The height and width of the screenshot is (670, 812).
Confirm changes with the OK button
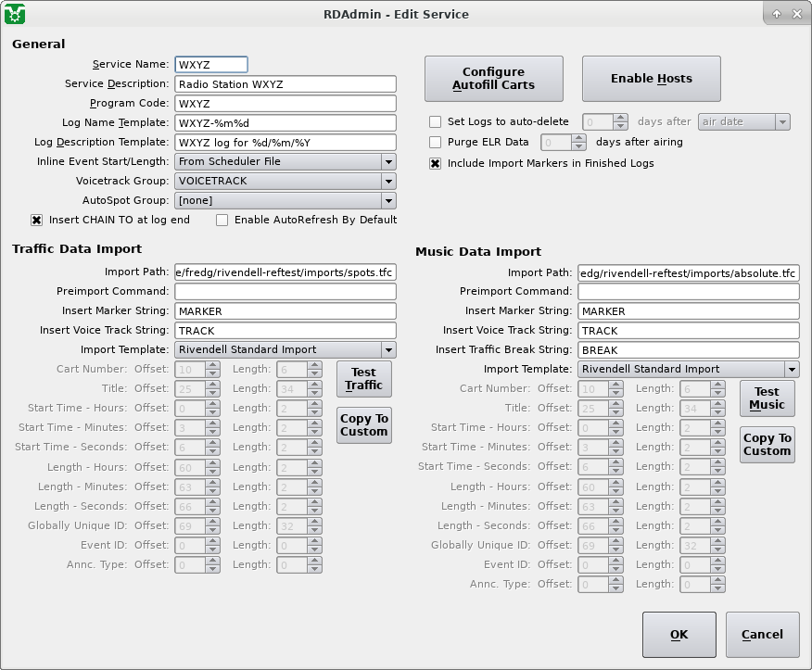(x=679, y=635)
